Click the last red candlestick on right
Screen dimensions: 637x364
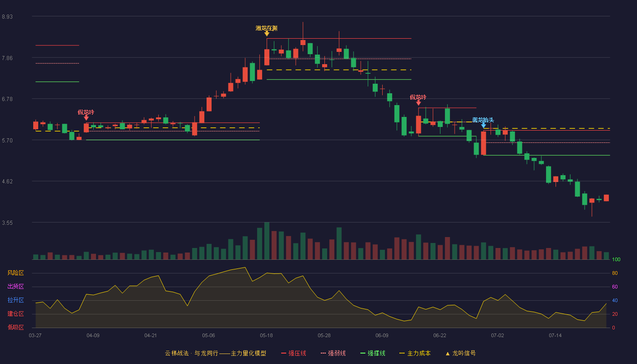pyautogui.click(x=606, y=198)
